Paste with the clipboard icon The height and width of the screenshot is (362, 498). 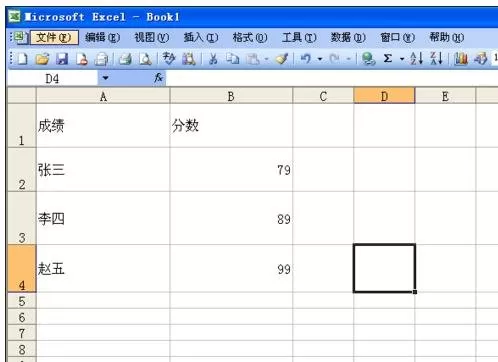(x=253, y=59)
